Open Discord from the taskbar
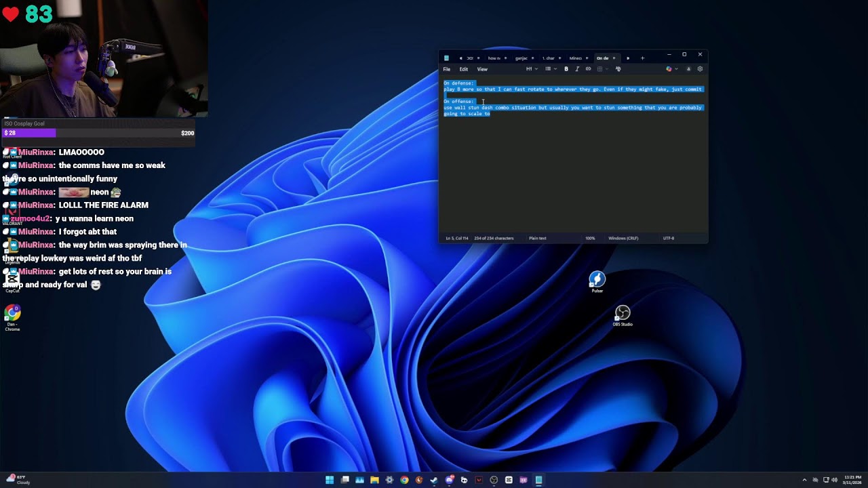This screenshot has height=488, width=868. coord(449,480)
